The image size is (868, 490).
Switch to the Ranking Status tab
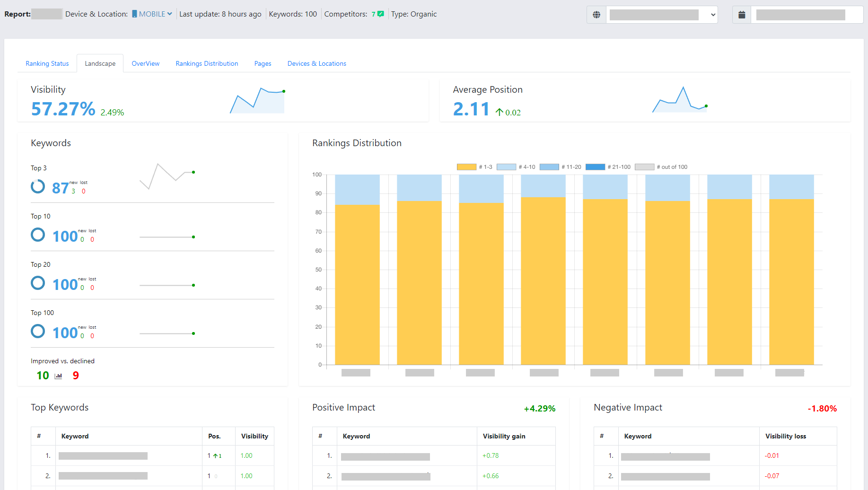47,63
